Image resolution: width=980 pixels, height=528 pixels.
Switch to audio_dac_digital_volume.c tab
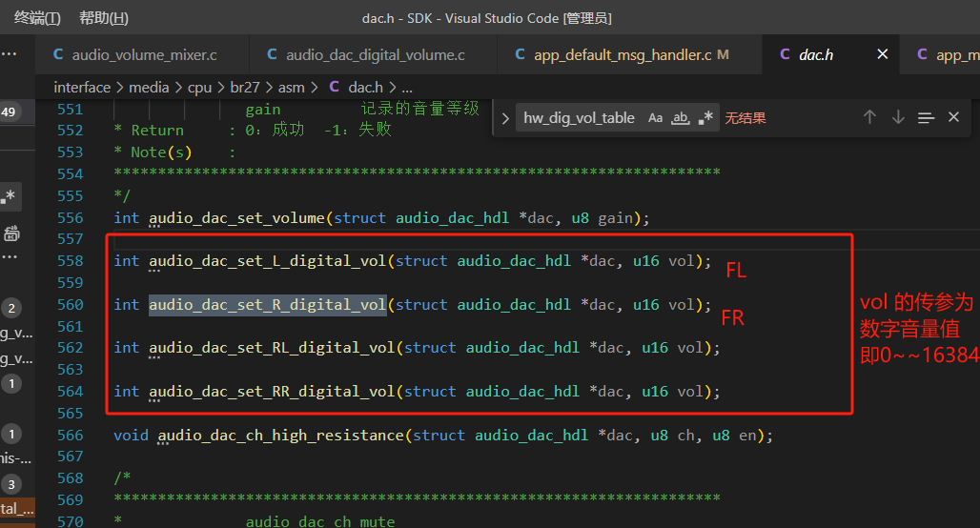[375, 55]
